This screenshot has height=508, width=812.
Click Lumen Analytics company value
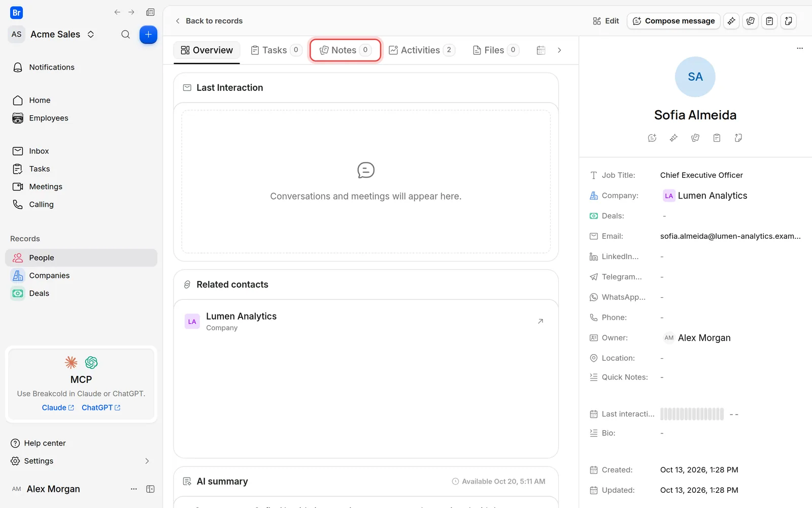point(705,196)
